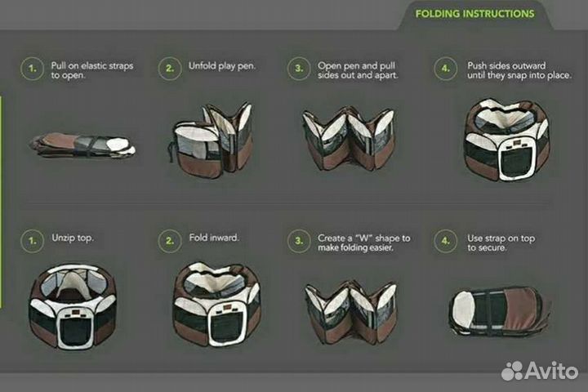Select the strapped folded pen image bottom right
Image resolution: width=588 pixels, height=392 pixels.
[x=499, y=311]
